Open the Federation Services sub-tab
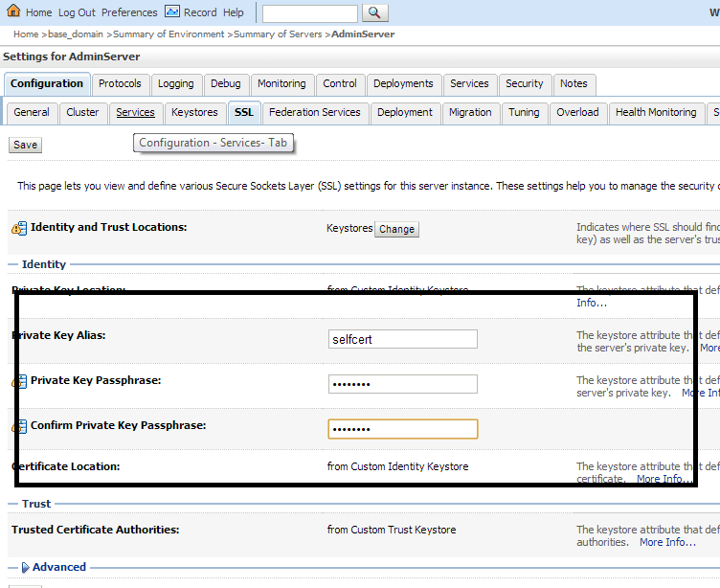Image resolution: width=720 pixels, height=588 pixels. tap(315, 113)
